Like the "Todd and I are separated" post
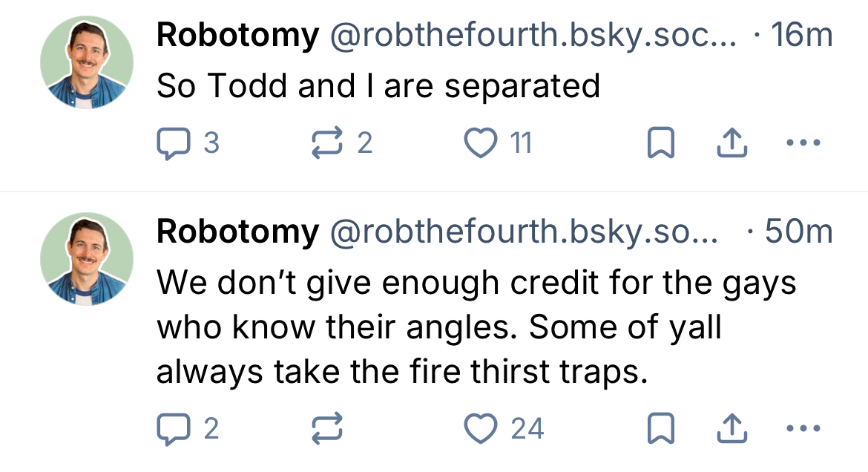The image size is (868, 472). 479,143
